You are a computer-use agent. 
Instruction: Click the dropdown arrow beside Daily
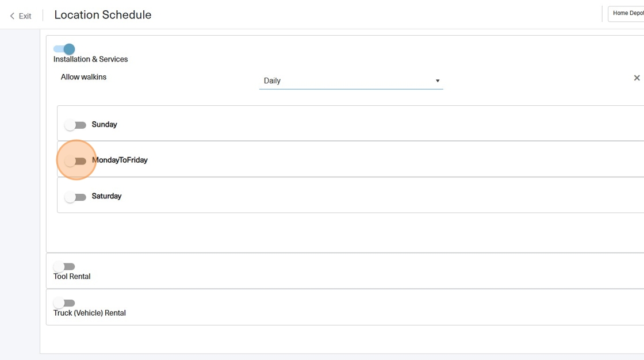click(438, 81)
